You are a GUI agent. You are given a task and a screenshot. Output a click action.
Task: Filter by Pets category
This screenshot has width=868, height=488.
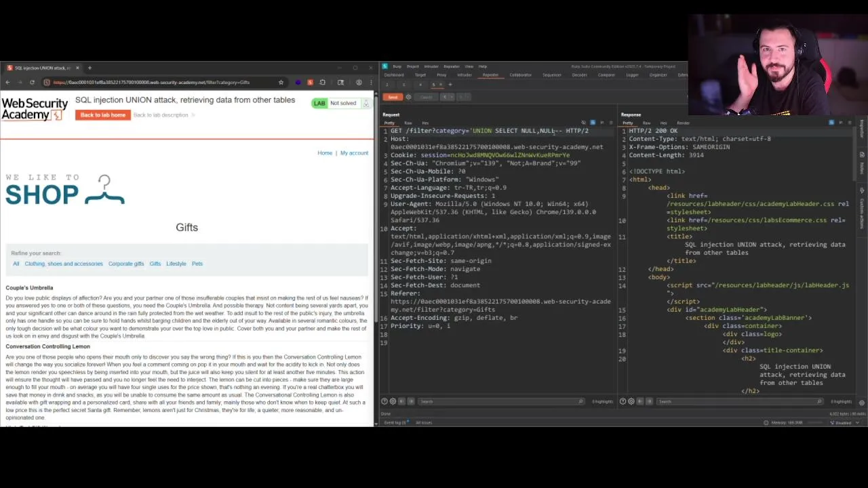[197, 264]
